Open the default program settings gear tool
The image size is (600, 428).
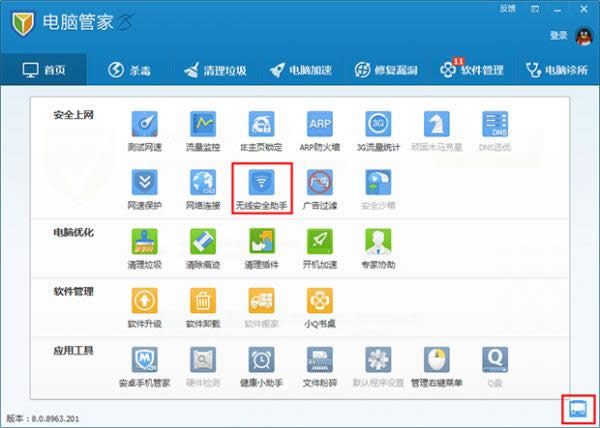[x=378, y=367]
